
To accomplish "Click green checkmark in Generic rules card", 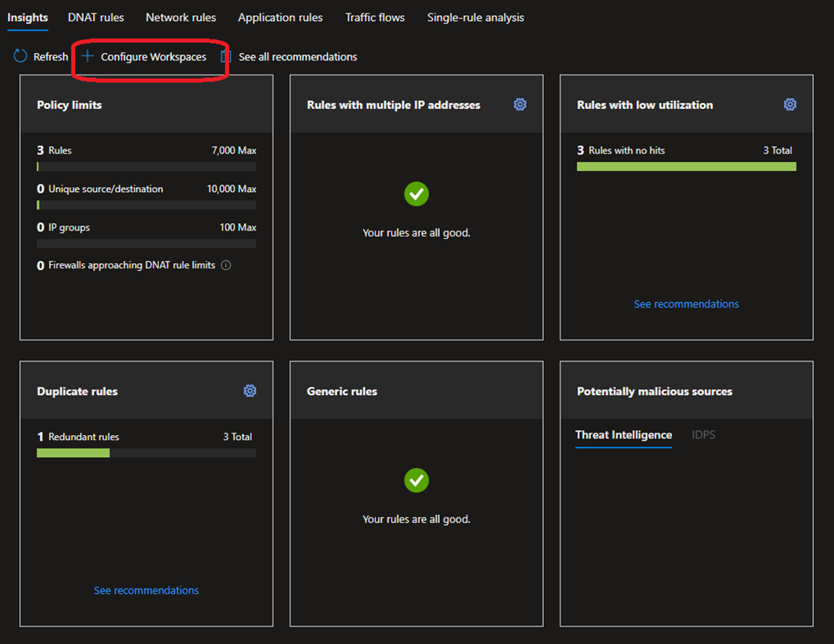I will coord(416,480).
